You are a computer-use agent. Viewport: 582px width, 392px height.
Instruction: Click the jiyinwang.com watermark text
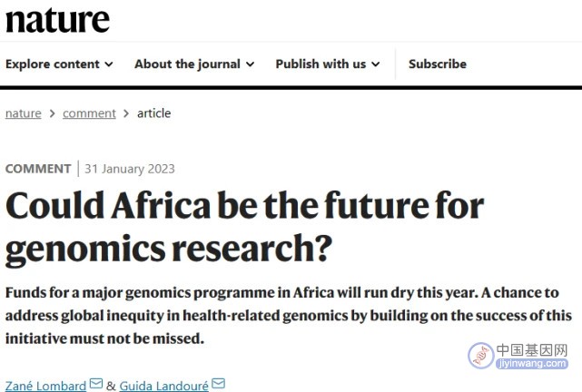click(531, 363)
